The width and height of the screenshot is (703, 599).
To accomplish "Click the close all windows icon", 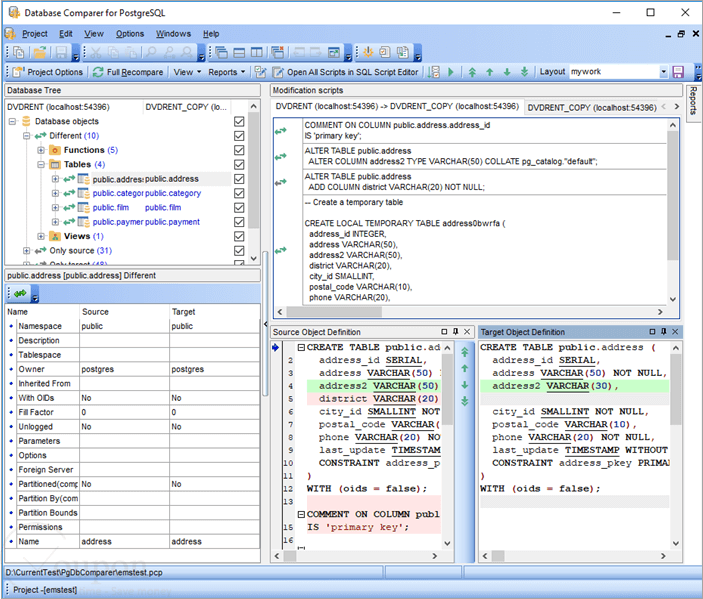I will click(x=278, y=52).
